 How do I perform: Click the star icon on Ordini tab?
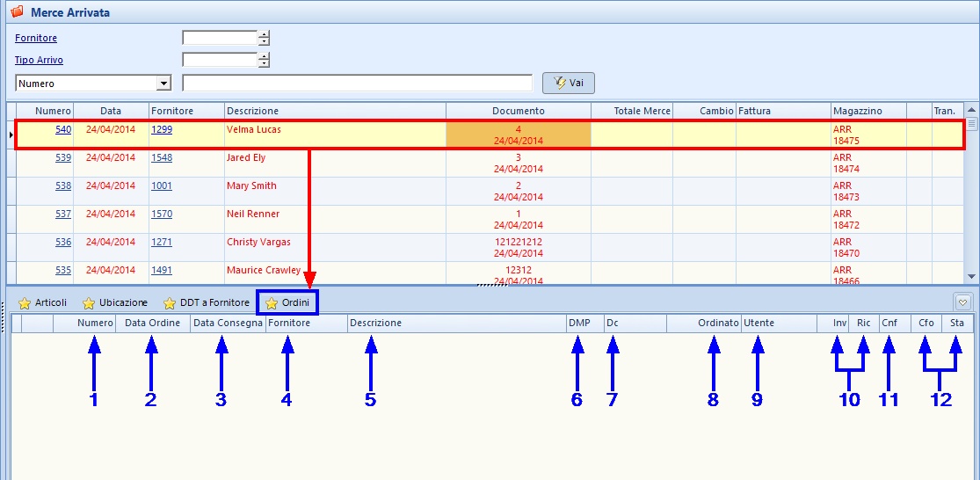click(x=272, y=303)
